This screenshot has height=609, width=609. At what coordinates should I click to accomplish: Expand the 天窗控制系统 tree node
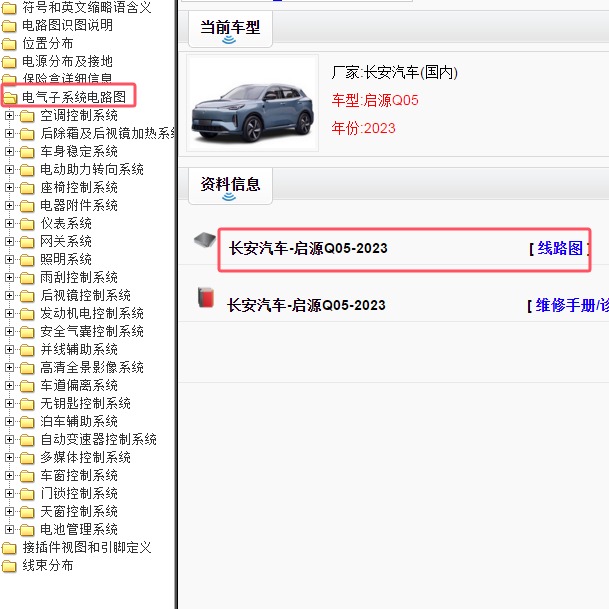pyautogui.click(x=10, y=512)
